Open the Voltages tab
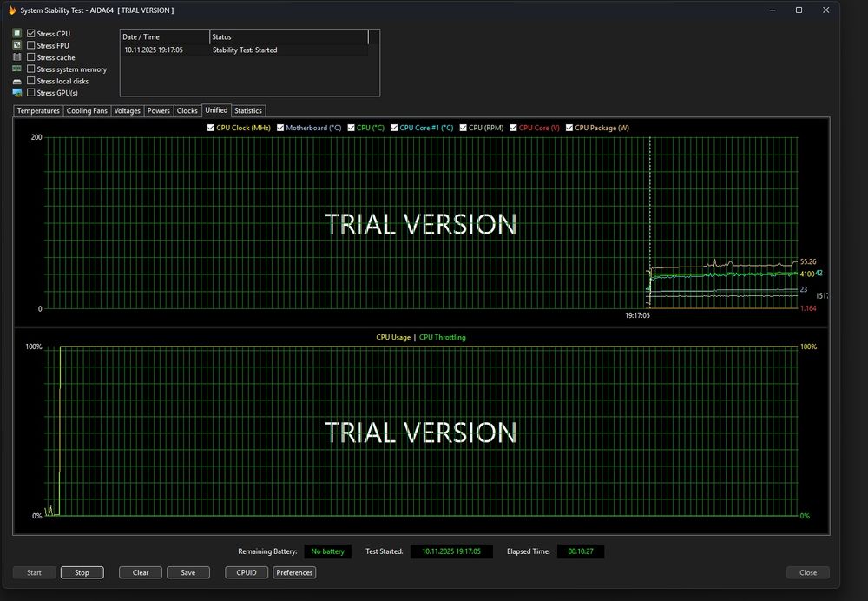The image size is (868, 601). (x=128, y=111)
